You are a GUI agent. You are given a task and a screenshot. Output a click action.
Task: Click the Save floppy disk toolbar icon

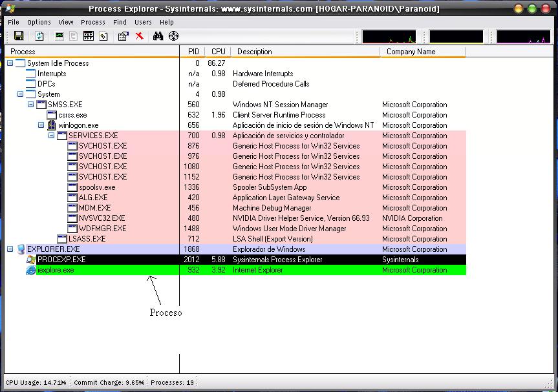[19, 36]
